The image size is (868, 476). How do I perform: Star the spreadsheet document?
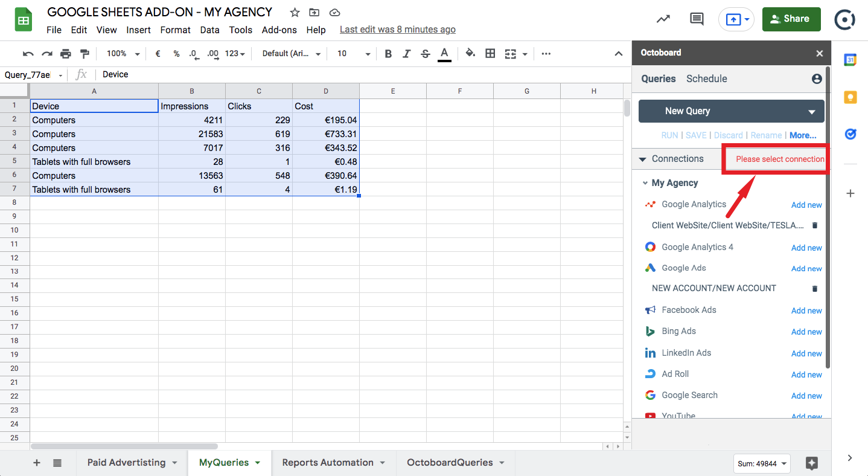pos(295,13)
